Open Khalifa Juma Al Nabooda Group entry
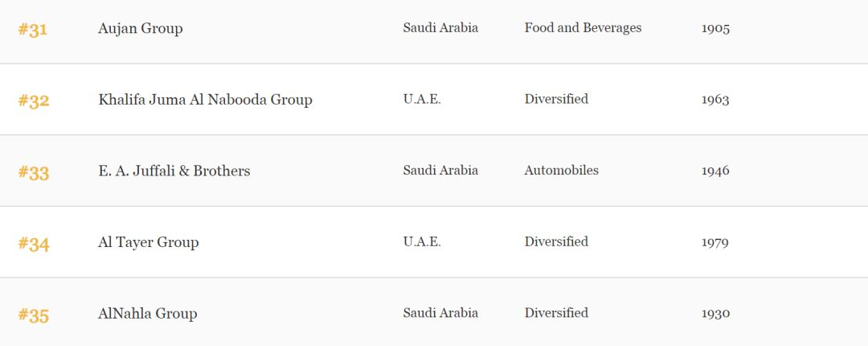 [x=206, y=100]
